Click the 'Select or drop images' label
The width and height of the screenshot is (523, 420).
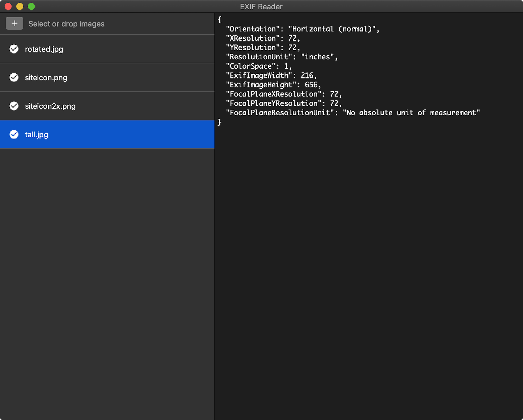pos(66,24)
